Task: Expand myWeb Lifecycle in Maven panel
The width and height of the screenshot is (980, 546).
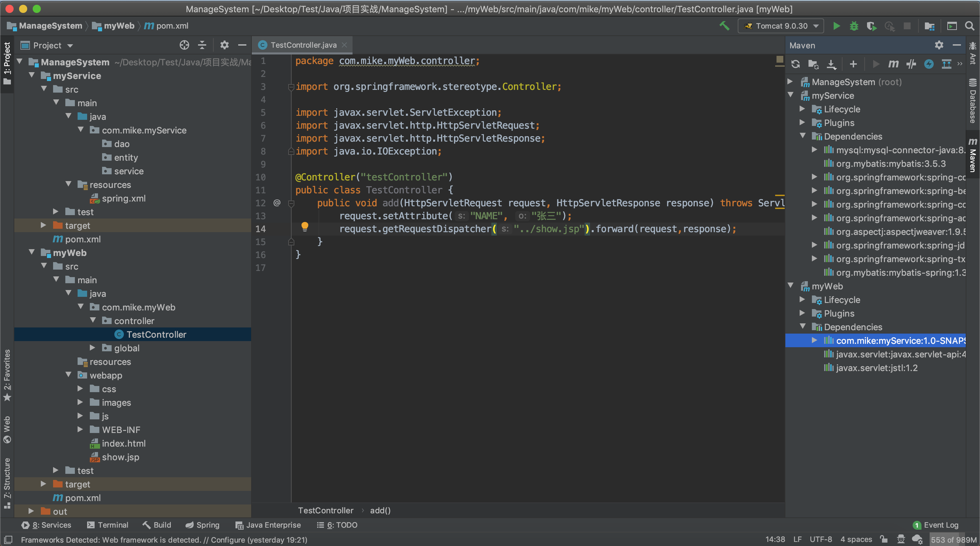Action: click(802, 300)
